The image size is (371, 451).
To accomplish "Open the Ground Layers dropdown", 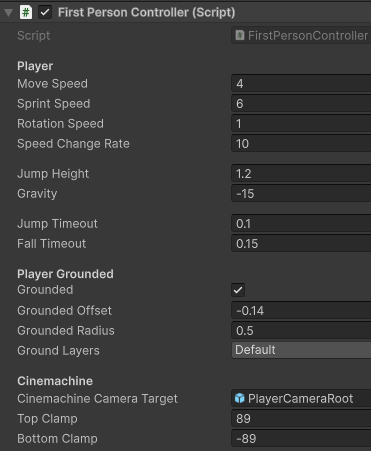I will (301, 350).
